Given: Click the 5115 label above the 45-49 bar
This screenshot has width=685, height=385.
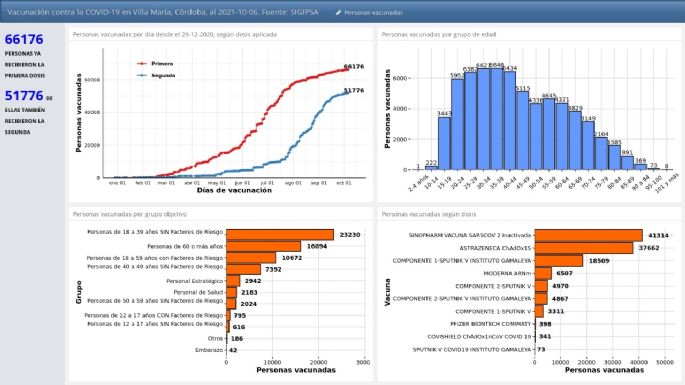Looking at the screenshot, I should pyautogui.click(x=523, y=88).
